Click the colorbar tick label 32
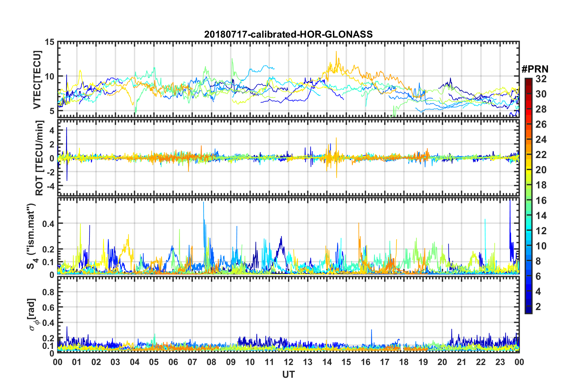This screenshot has width=577, height=392. point(541,79)
